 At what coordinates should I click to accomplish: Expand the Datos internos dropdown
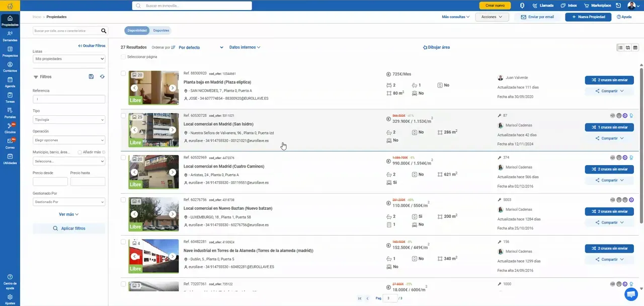245,47
